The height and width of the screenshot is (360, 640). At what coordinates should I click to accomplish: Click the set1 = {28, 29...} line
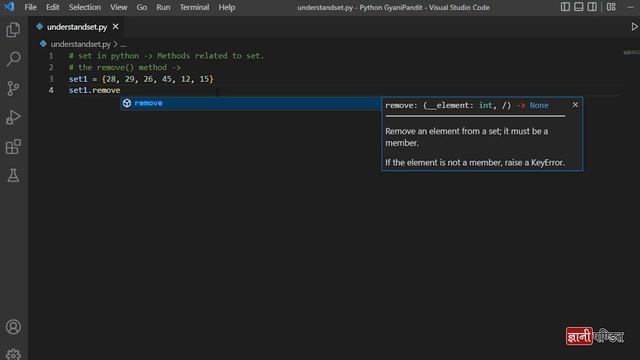(x=141, y=79)
